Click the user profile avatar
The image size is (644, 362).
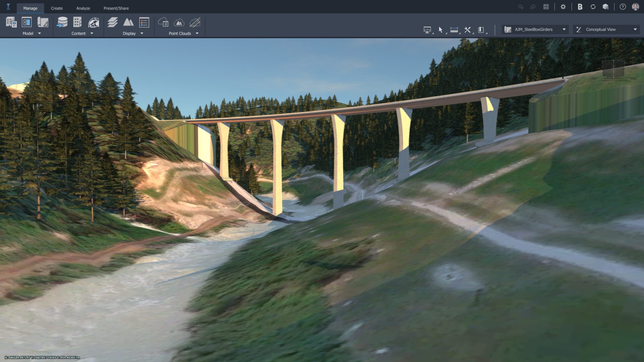(635, 7)
